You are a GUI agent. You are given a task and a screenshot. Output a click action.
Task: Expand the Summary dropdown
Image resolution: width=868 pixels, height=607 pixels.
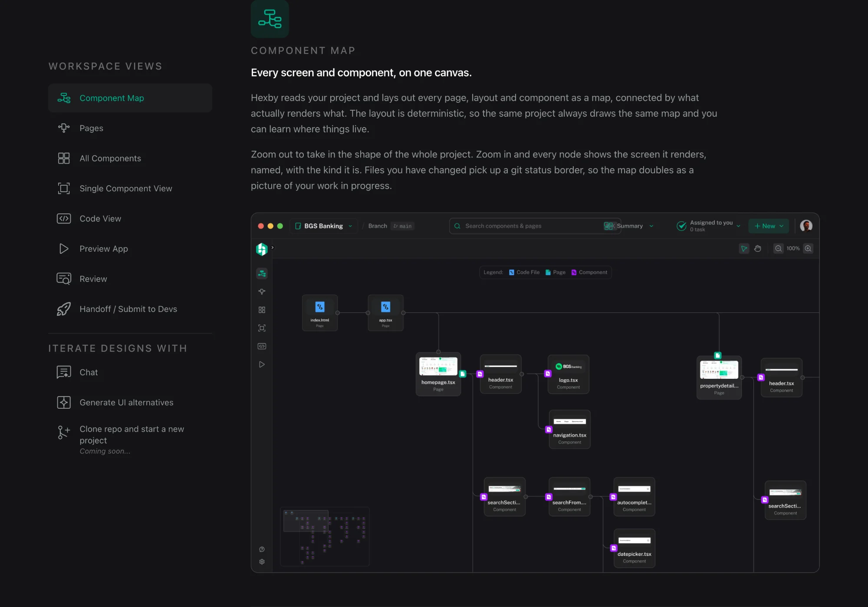pos(629,226)
